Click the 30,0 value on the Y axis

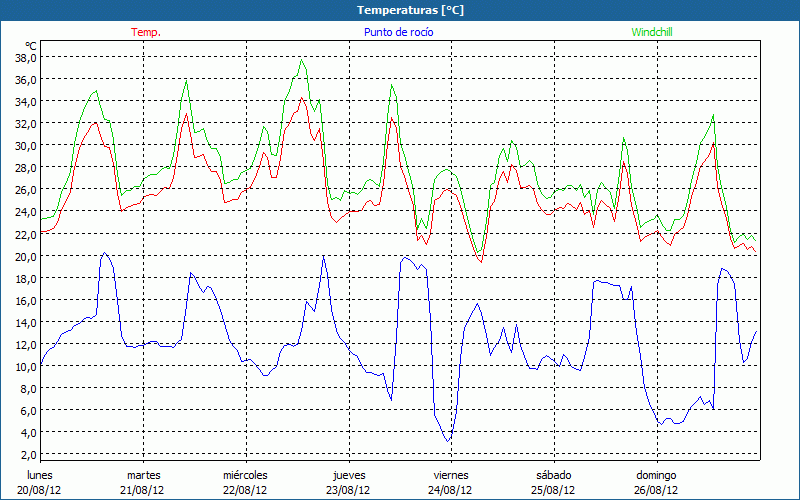26,145
